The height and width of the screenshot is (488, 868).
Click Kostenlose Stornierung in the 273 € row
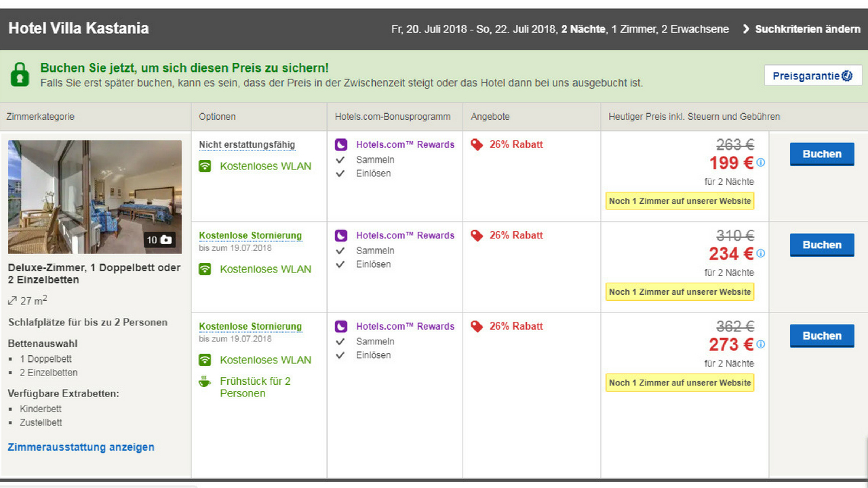[250, 326]
